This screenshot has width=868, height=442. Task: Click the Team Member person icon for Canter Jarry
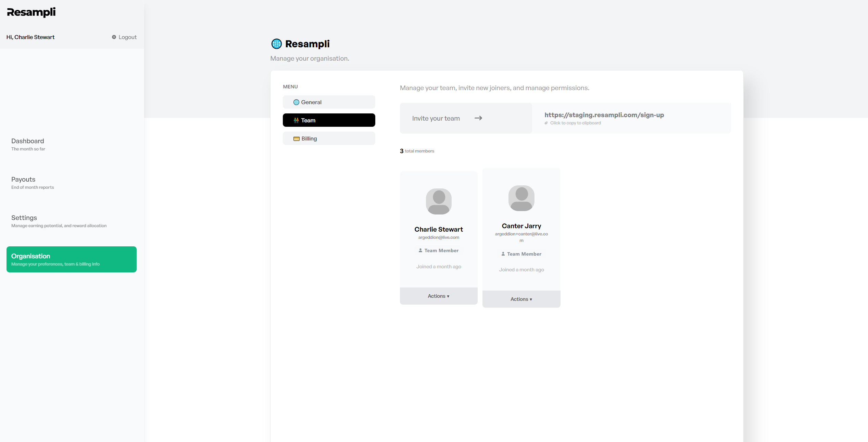(503, 254)
